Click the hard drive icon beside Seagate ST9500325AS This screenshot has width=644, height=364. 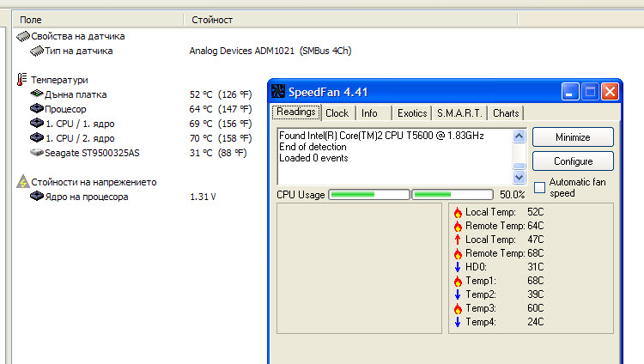point(37,153)
